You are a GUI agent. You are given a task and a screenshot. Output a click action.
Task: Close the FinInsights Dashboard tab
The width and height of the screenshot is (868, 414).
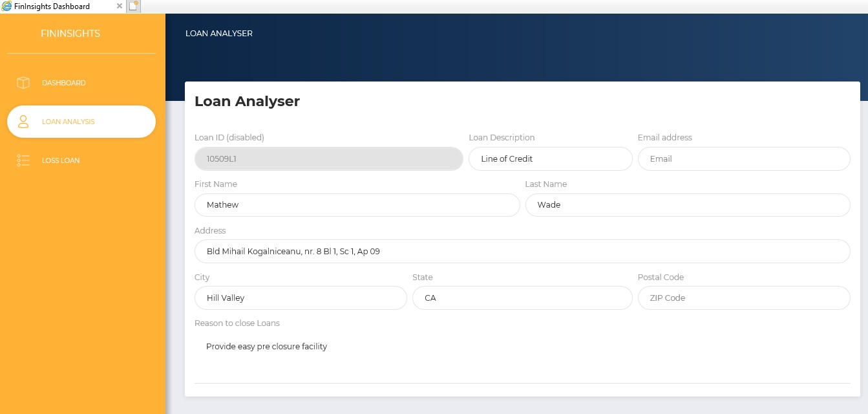[119, 6]
